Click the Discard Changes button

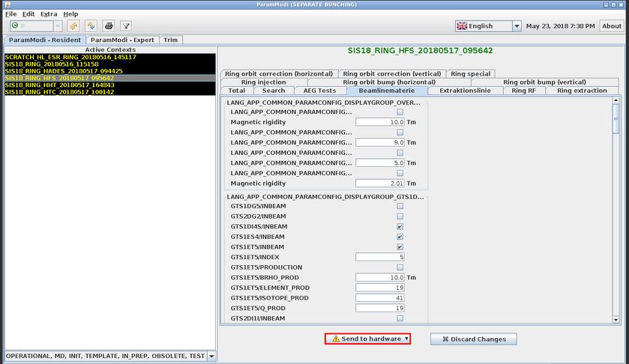[474, 339]
